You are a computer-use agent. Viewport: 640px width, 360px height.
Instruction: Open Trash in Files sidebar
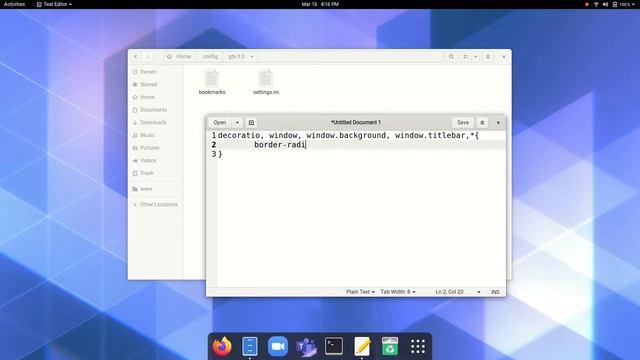pos(156,173)
